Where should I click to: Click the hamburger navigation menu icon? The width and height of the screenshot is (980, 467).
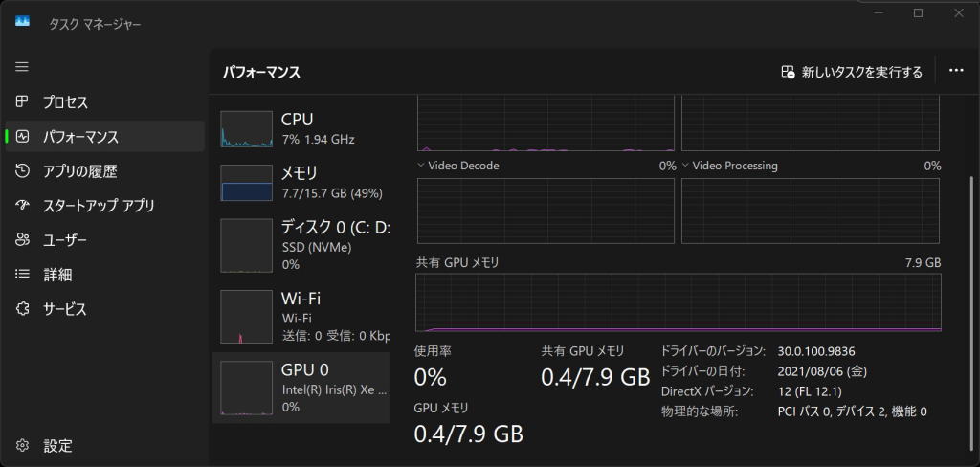(22, 67)
